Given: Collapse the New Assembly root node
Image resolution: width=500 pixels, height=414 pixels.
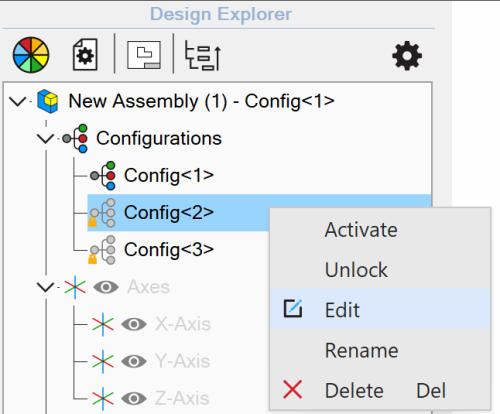Looking at the screenshot, I should click(18, 101).
